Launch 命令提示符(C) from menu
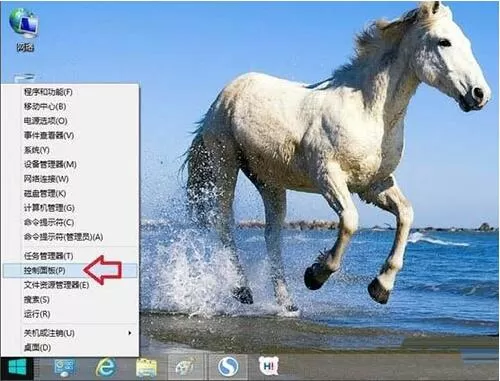This screenshot has width=500, height=381. pyautogui.click(x=71, y=223)
